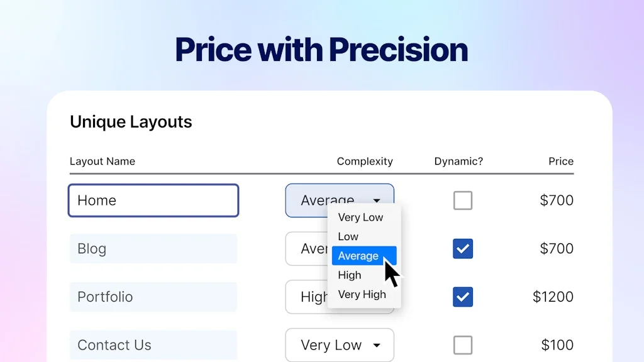Click the Layout Name column header
The width and height of the screenshot is (644, 362).
(103, 161)
